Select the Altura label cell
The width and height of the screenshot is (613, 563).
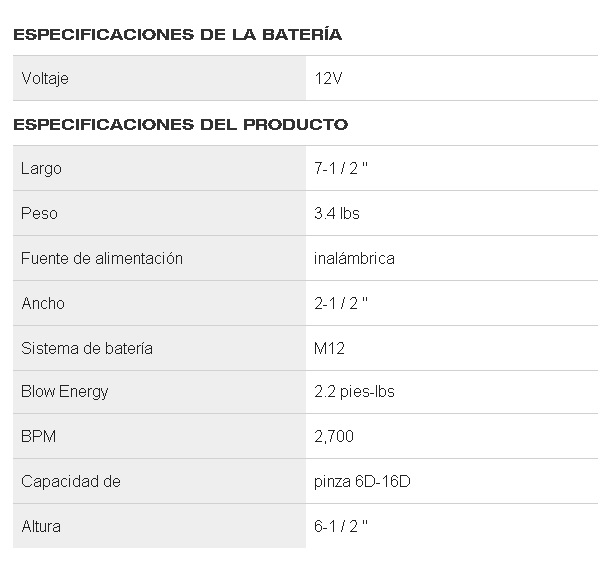(x=41, y=526)
